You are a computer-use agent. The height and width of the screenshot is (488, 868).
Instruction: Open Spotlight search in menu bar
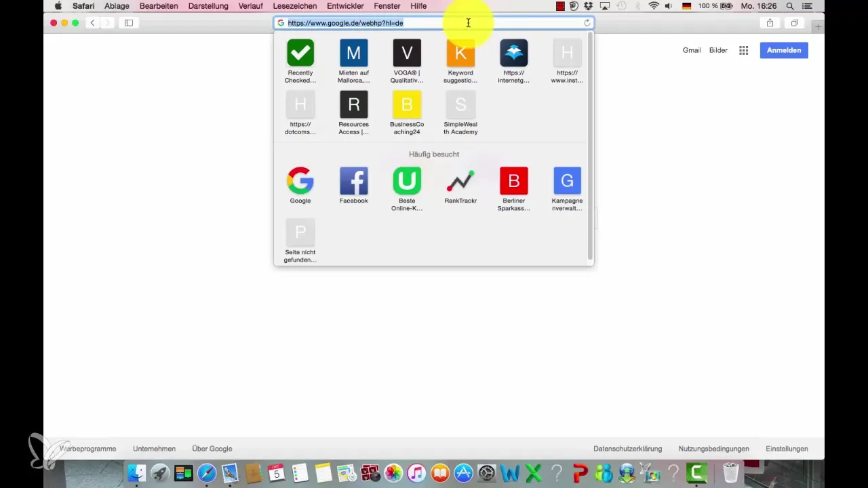[x=790, y=6]
